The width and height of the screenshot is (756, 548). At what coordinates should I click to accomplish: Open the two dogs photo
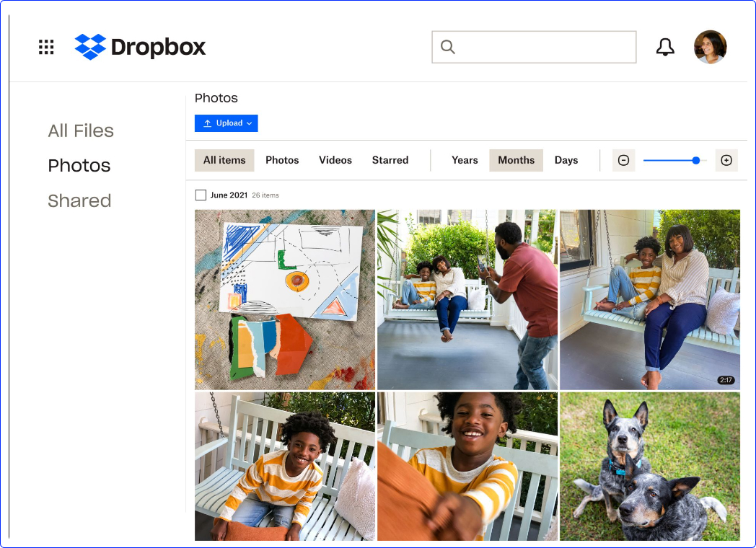[649, 466]
